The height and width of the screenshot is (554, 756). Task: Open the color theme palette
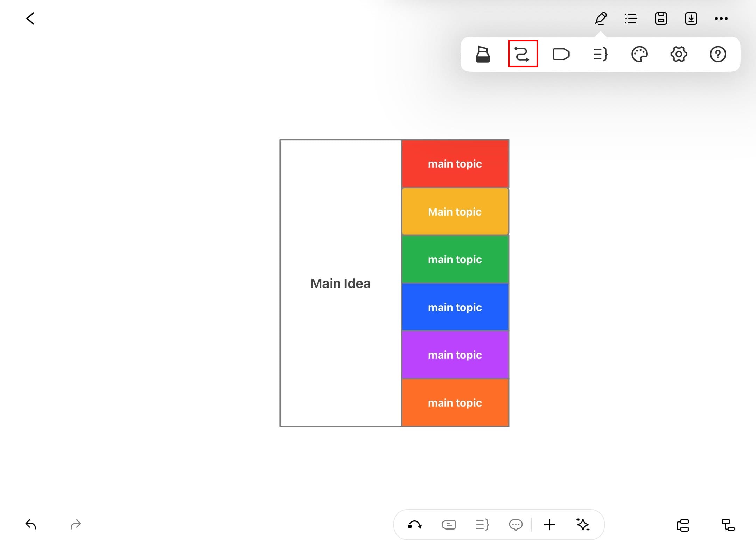[639, 54]
